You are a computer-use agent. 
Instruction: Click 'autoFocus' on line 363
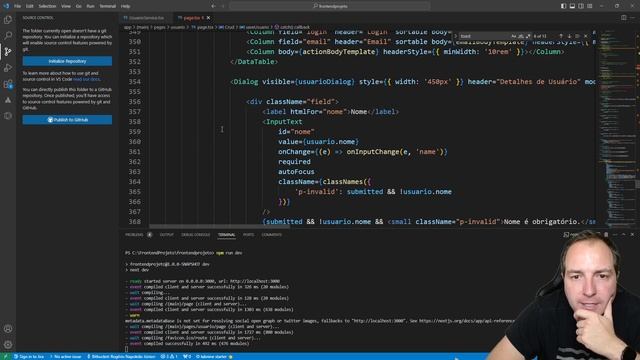(x=296, y=172)
